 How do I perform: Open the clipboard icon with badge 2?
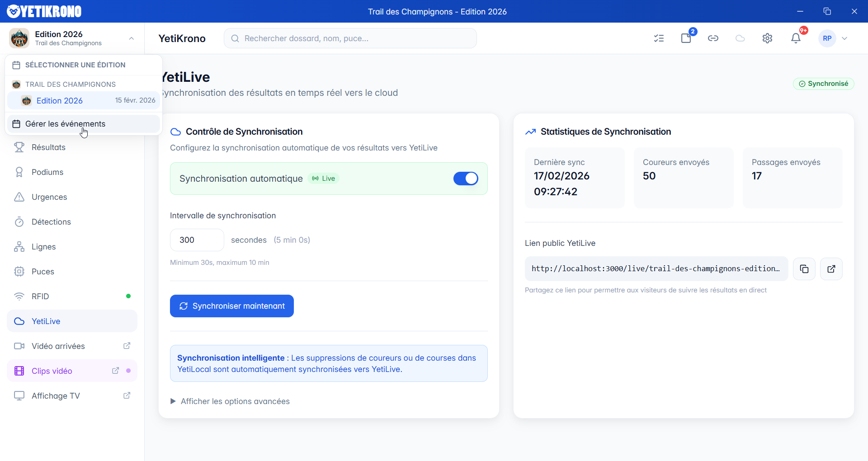pyautogui.click(x=686, y=38)
